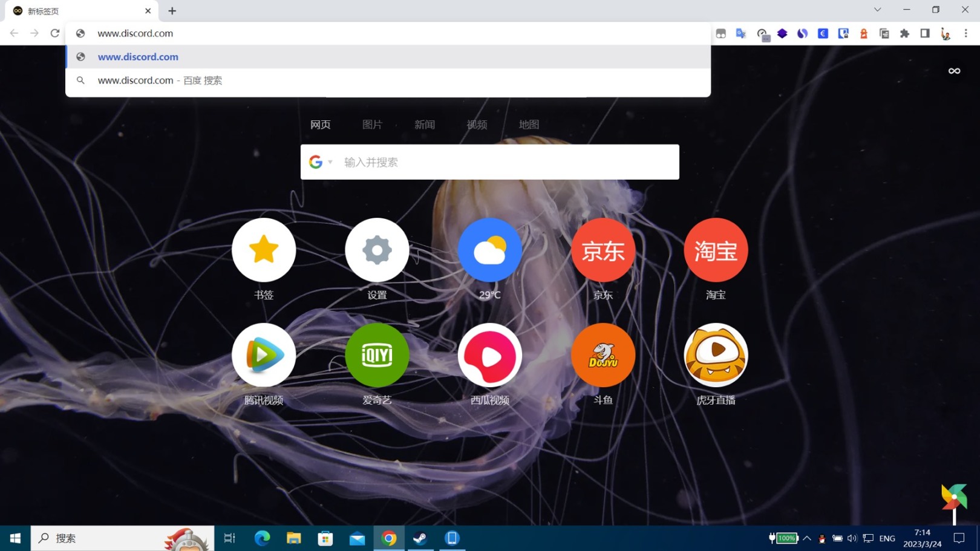Click the orange lighthouse extension icon

click(x=864, y=34)
